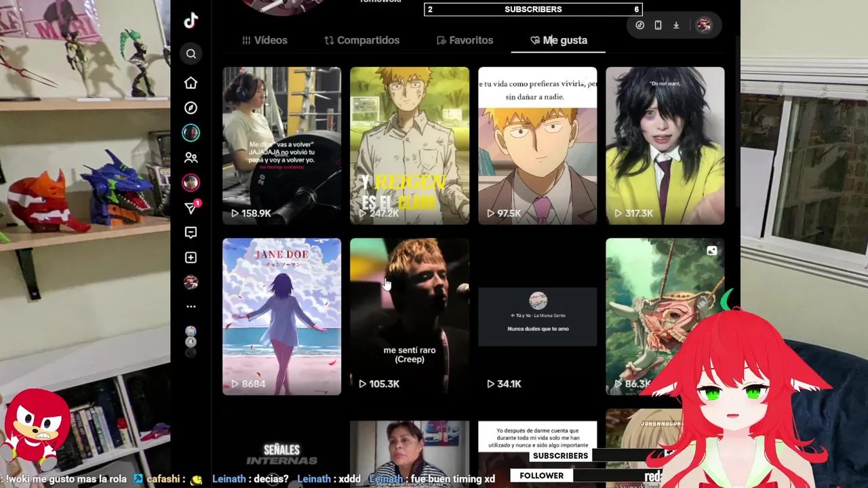Open the Jane Doe video thumbnail
Screen dimensions: 868x488
(x=281, y=316)
